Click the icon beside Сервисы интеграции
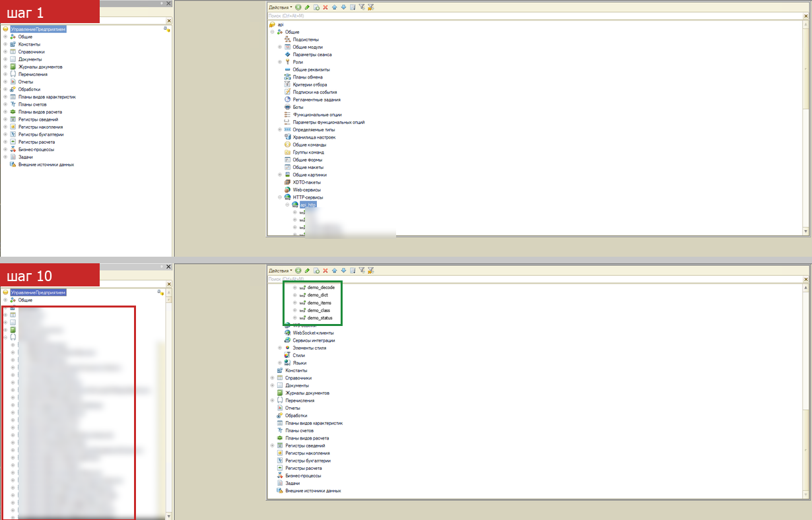Viewport: 812px width, 520px height. pyautogui.click(x=287, y=341)
